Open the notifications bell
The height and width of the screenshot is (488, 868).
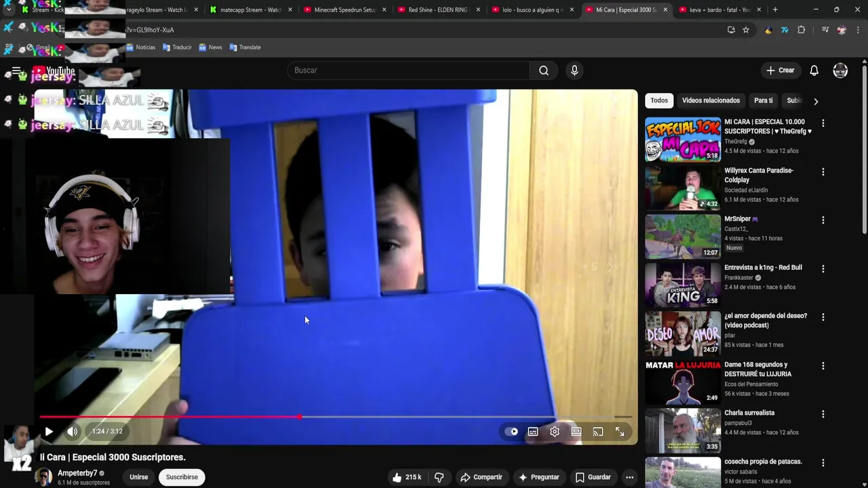(x=814, y=70)
